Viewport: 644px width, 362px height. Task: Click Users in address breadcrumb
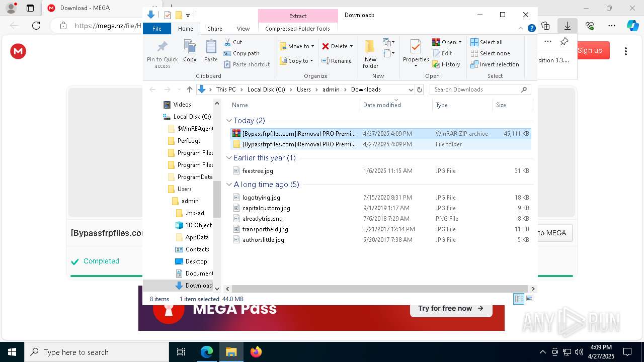304,89
